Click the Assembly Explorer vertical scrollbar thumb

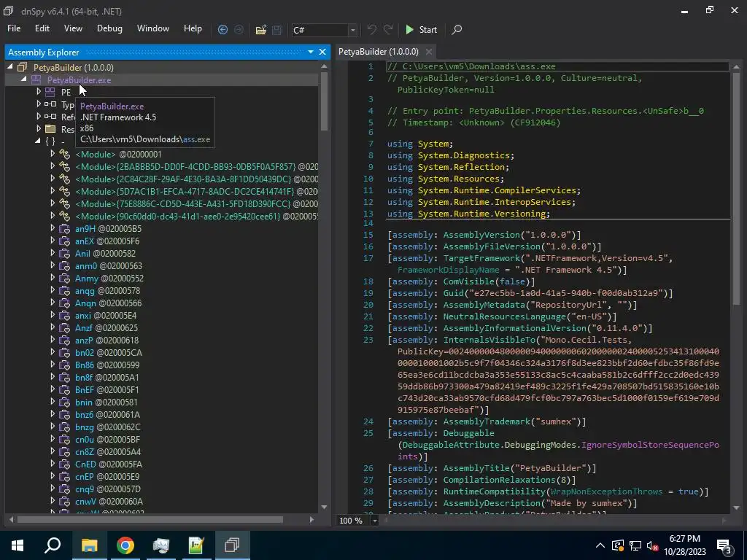(325, 101)
